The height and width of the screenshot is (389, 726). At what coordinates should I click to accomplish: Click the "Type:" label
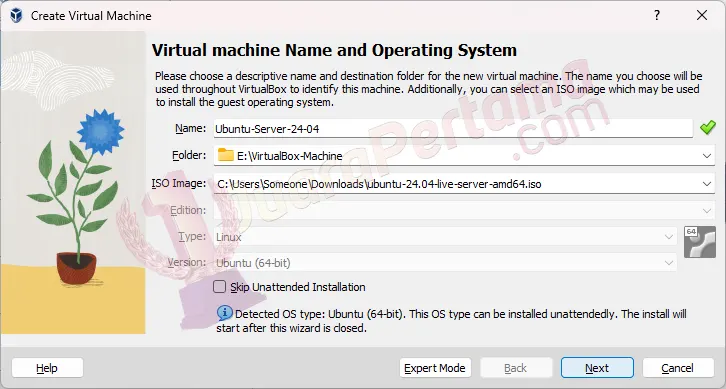pyautogui.click(x=193, y=236)
